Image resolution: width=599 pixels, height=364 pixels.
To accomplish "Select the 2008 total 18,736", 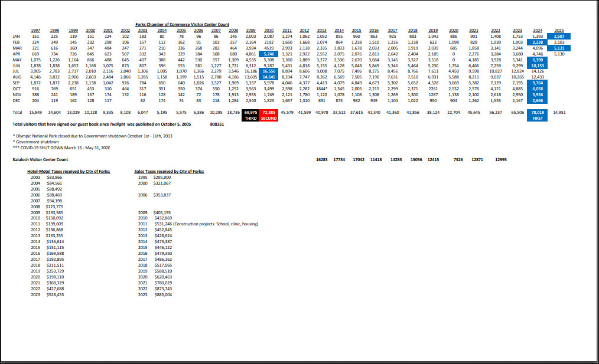I will 233,113.
